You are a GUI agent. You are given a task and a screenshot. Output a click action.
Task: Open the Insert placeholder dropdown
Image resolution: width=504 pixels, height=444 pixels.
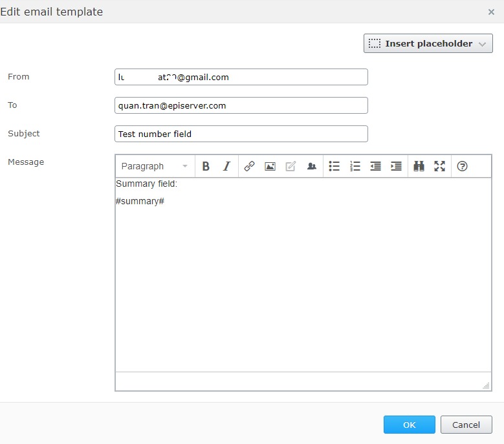428,43
